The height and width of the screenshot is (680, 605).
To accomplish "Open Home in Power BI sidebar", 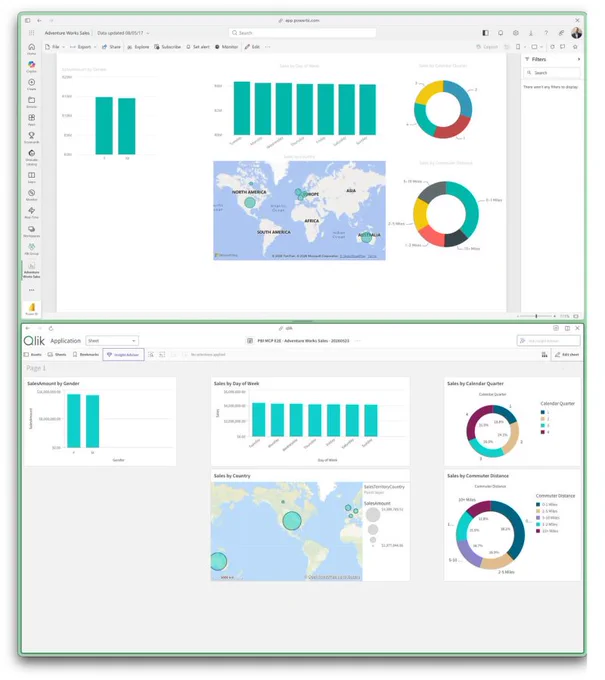I will (x=32, y=49).
